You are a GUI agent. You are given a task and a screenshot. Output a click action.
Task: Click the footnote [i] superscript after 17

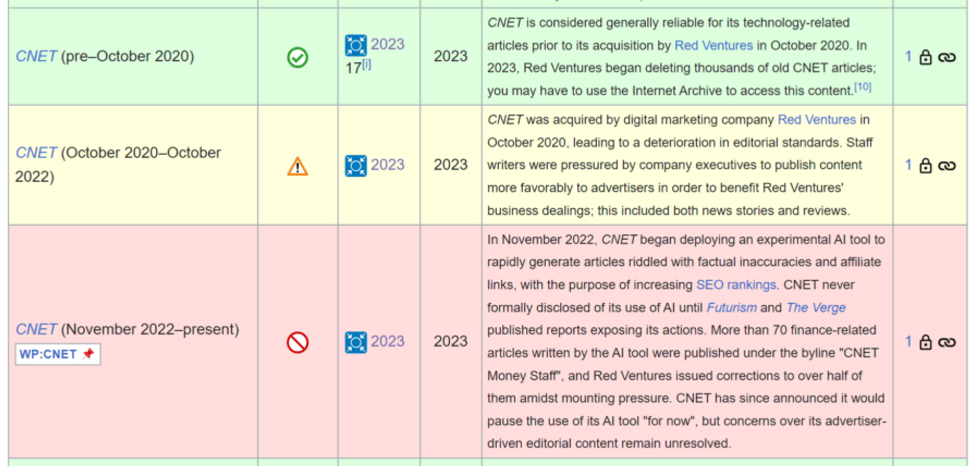click(366, 64)
